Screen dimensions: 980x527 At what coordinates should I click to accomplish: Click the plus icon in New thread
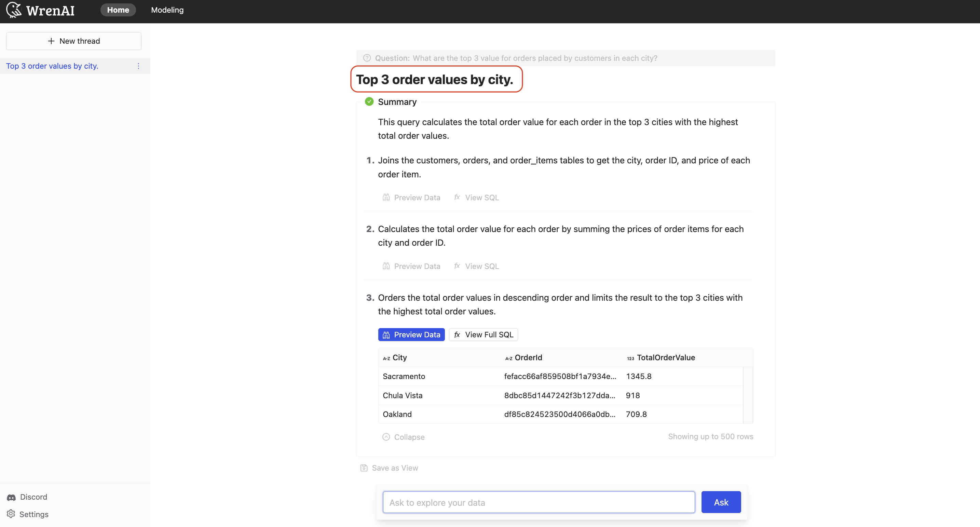(51, 41)
